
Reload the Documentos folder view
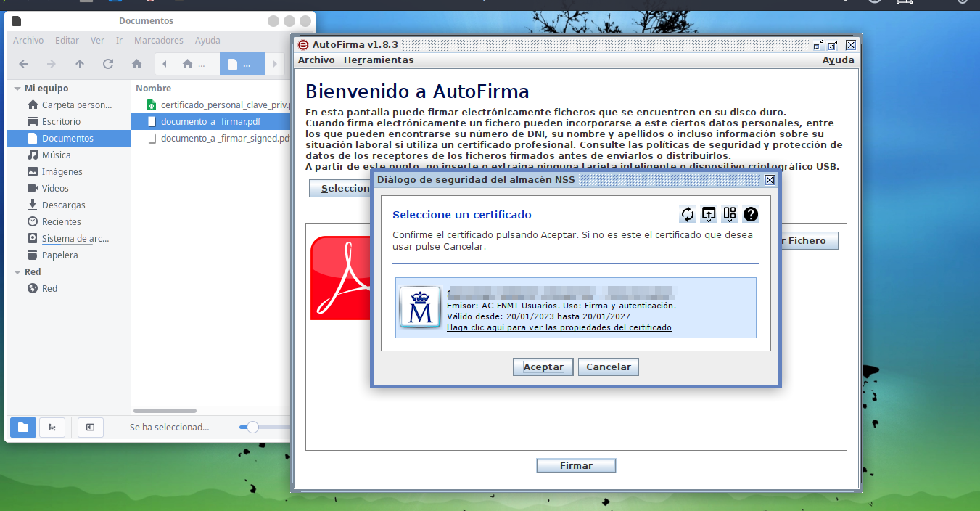[x=108, y=64]
